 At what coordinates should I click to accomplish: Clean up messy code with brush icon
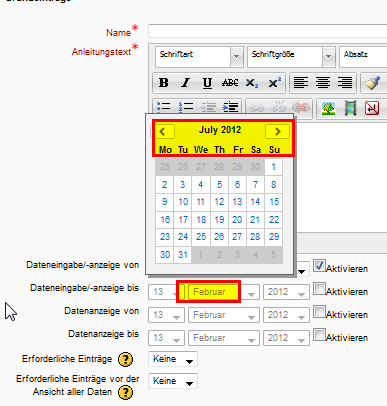click(372, 83)
